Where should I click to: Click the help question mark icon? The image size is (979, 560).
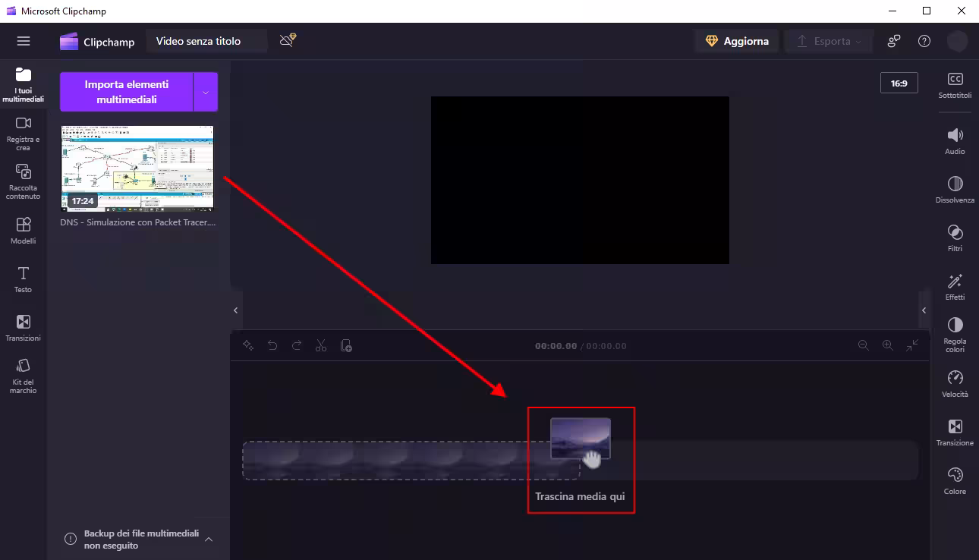click(x=924, y=41)
